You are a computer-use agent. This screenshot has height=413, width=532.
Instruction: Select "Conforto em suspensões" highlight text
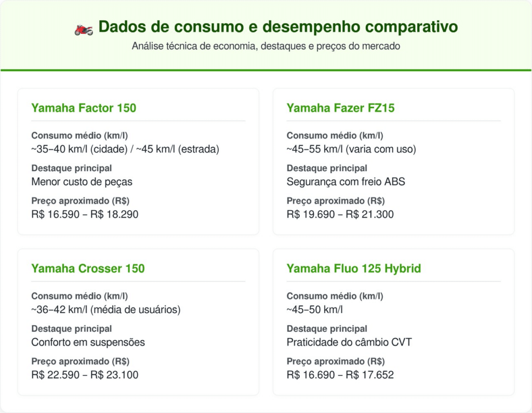(88, 342)
